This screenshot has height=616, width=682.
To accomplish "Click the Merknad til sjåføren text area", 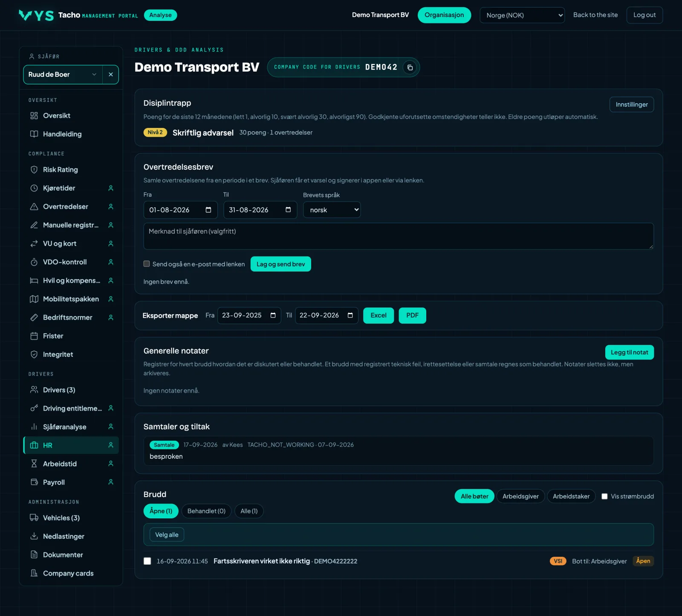I will coord(399,236).
